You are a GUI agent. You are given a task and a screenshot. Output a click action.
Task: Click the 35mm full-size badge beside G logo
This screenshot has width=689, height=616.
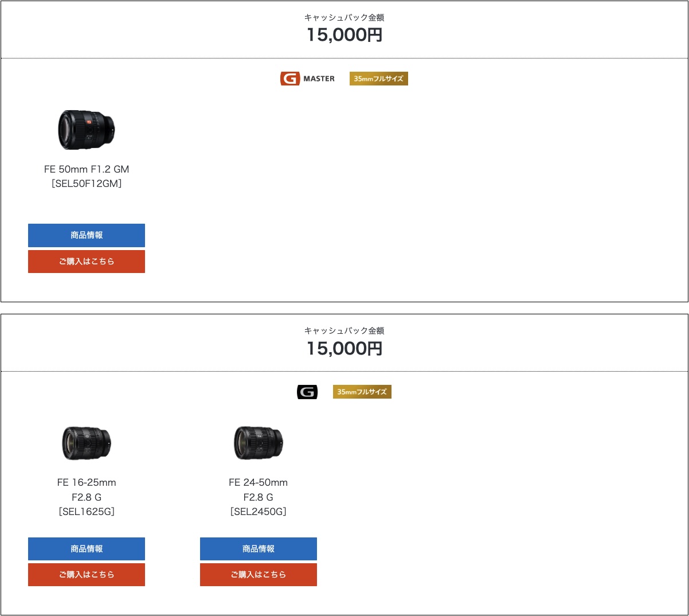(x=362, y=392)
